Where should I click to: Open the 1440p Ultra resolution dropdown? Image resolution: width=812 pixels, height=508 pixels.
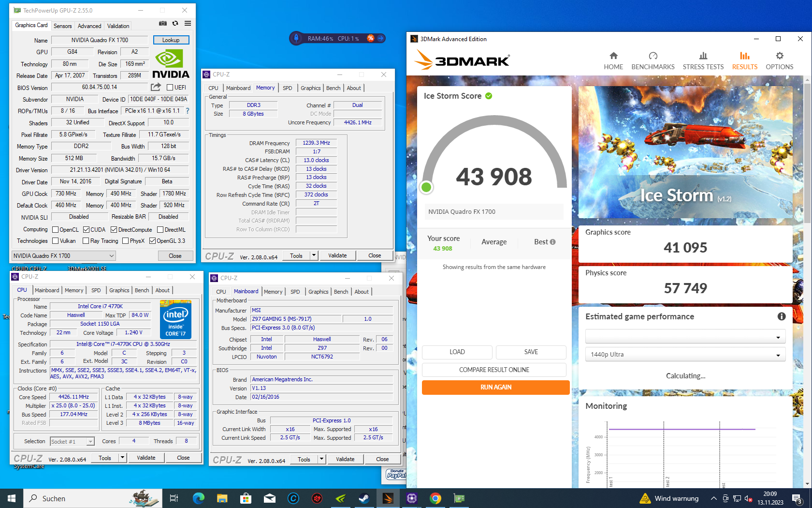click(x=685, y=354)
